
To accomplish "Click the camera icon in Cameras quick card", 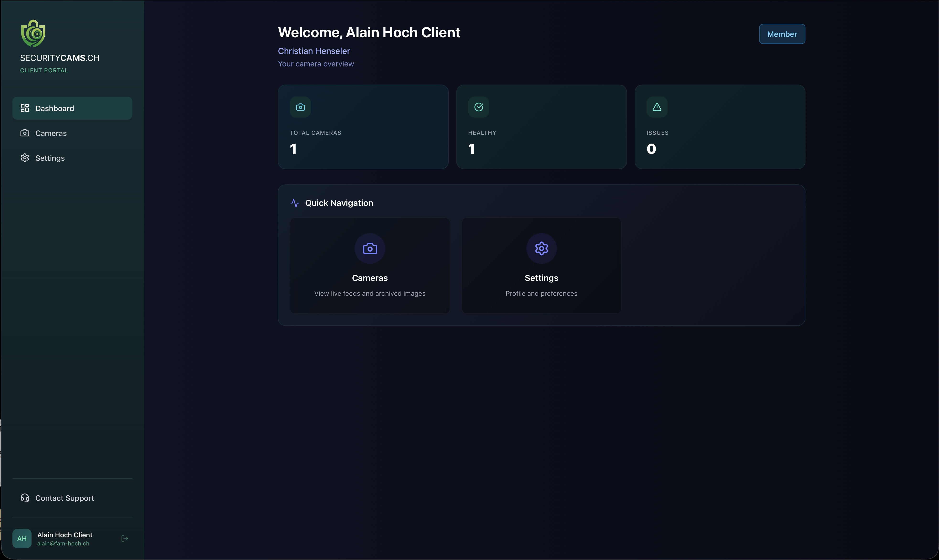I will coord(369,248).
